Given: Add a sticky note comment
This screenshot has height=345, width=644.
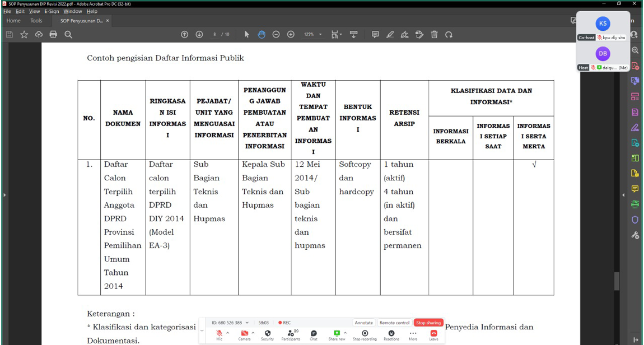Looking at the screenshot, I should tap(375, 35).
